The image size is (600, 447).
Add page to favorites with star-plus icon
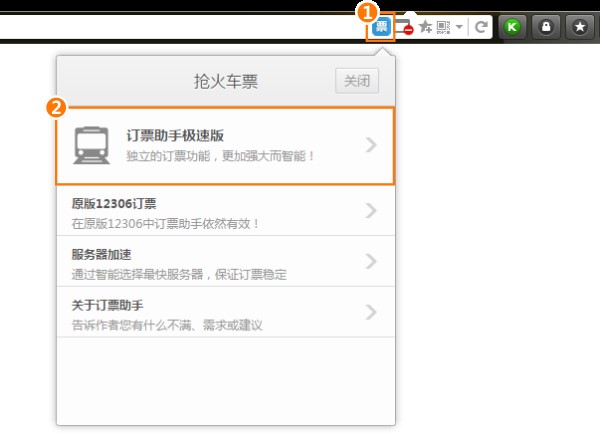(425, 27)
